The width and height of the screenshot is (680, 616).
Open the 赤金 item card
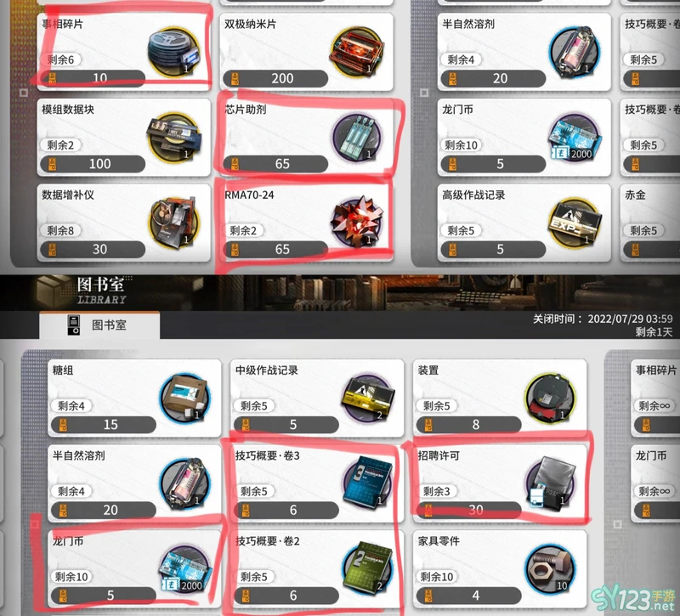pyautogui.click(x=650, y=223)
